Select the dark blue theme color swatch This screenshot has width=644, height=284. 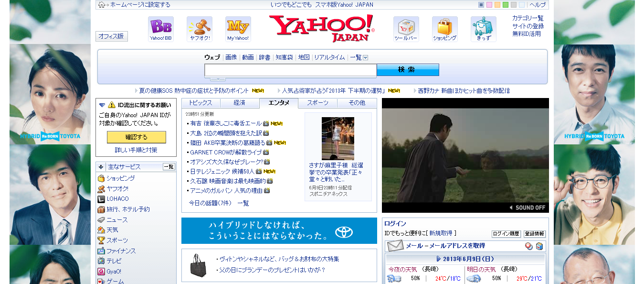click(481, 5)
